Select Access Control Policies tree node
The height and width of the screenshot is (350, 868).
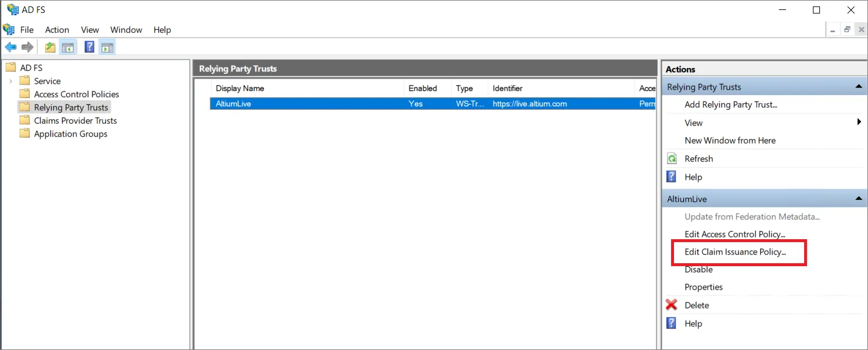tap(76, 94)
